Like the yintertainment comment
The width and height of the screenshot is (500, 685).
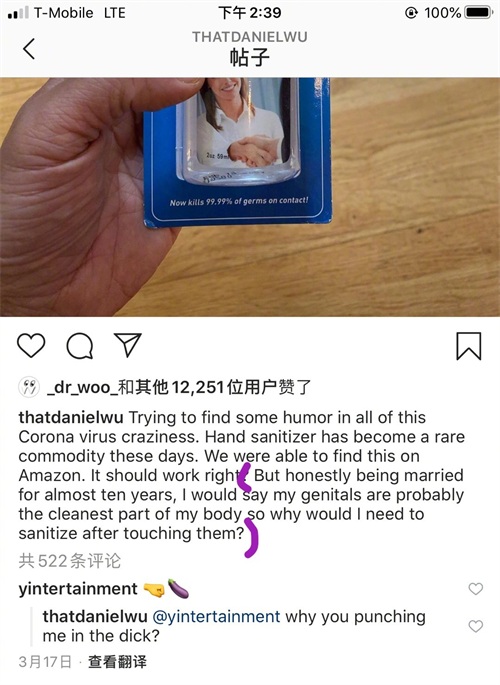476,589
